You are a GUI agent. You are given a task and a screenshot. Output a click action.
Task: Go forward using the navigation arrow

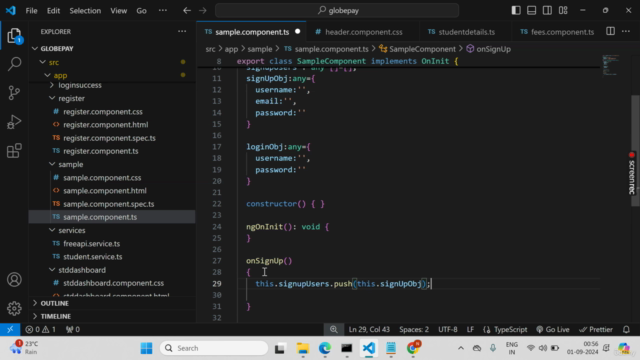(203, 11)
